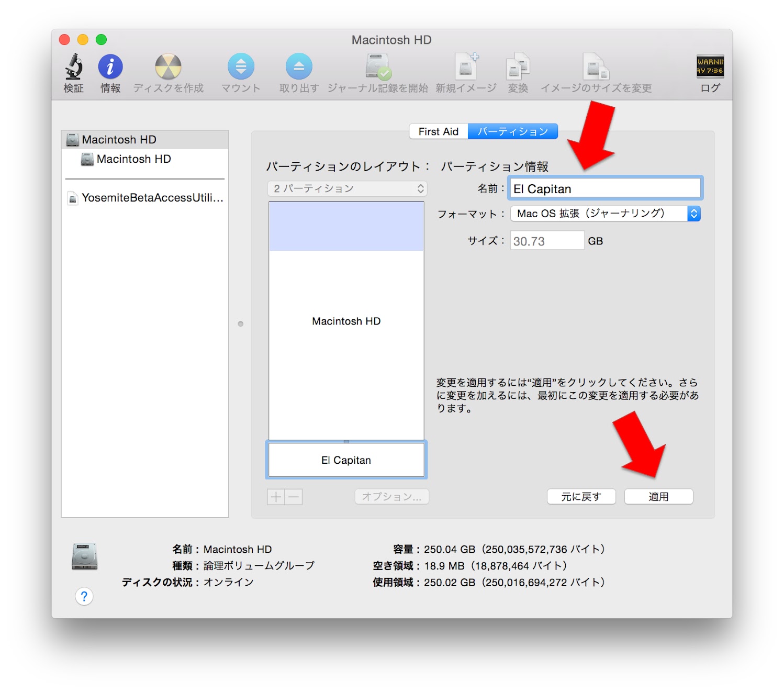Click the Eject (取り出す) toolbar icon
The height and width of the screenshot is (692, 784).
(299, 67)
